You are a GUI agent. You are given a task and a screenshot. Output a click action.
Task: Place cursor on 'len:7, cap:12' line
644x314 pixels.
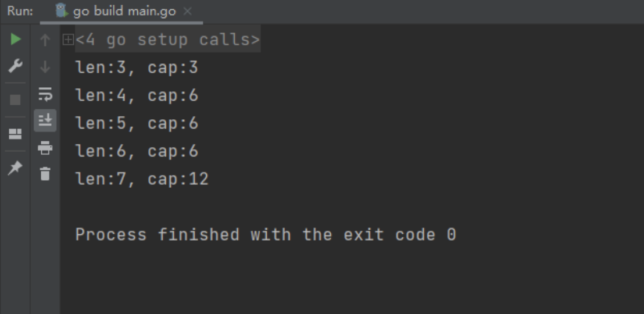(x=142, y=179)
